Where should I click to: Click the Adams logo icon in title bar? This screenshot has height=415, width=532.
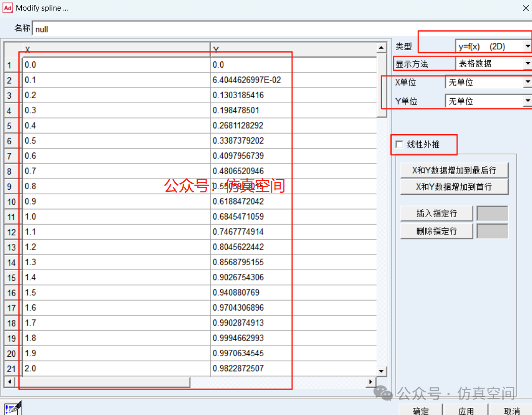pyautogui.click(x=8, y=8)
